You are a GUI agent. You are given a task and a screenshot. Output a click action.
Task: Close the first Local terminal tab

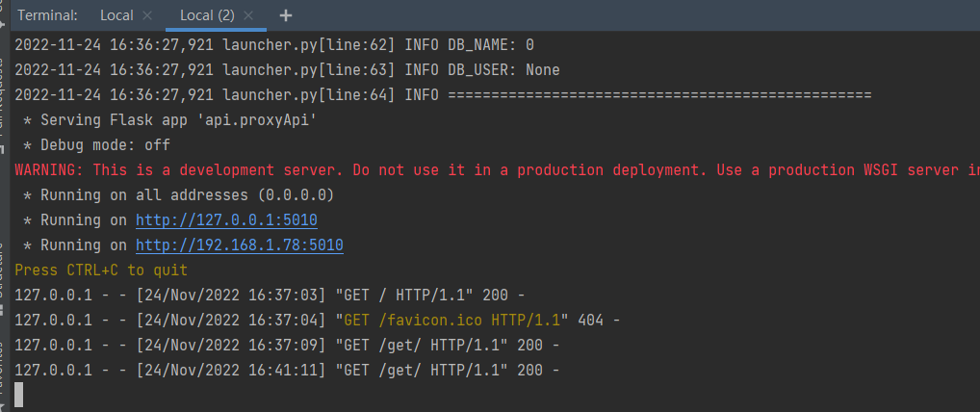147,15
